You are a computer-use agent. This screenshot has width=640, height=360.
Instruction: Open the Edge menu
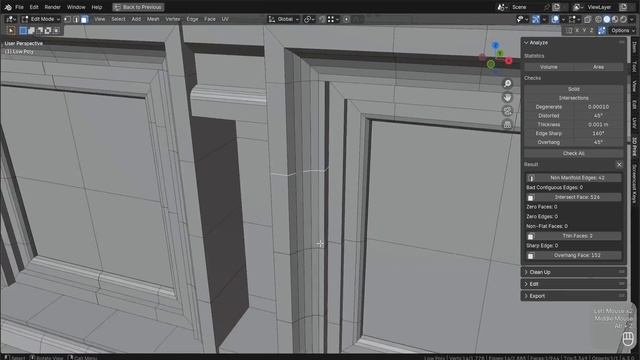tap(192, 19)
